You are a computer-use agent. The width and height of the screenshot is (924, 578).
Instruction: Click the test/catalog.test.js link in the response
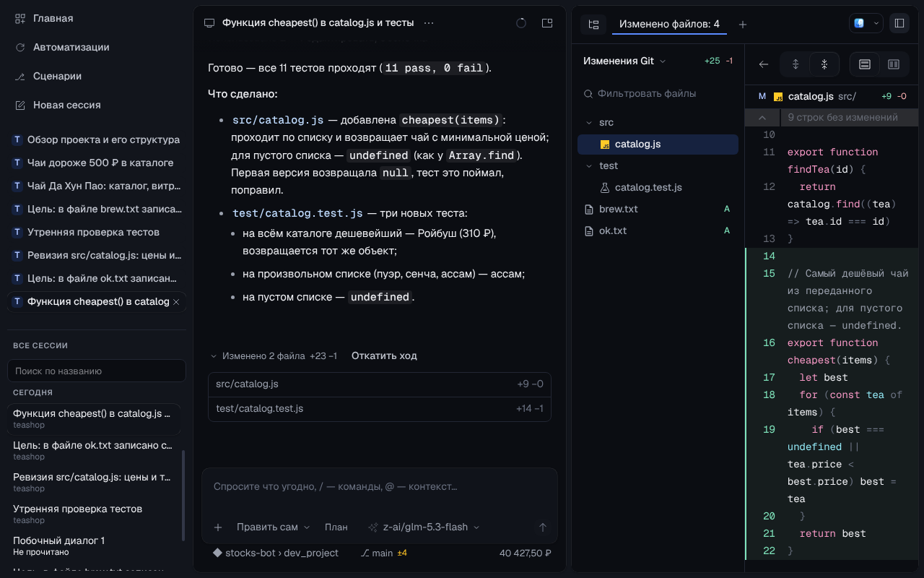[297, 214]
